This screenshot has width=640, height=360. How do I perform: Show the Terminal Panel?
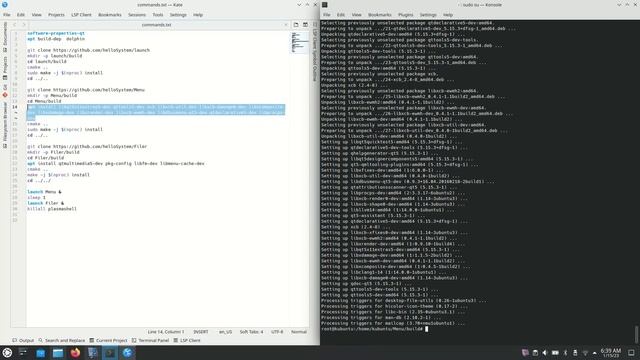pos(150,340)
